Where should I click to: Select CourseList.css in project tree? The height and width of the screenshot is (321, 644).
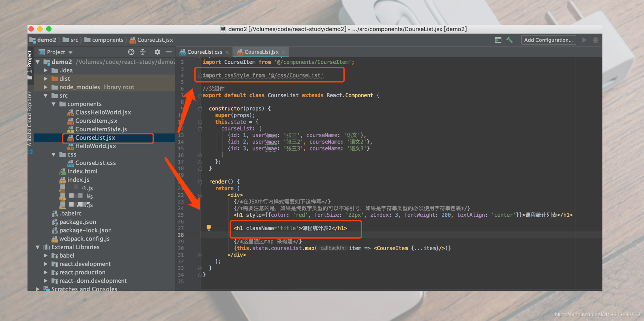[x=96, y=163]
